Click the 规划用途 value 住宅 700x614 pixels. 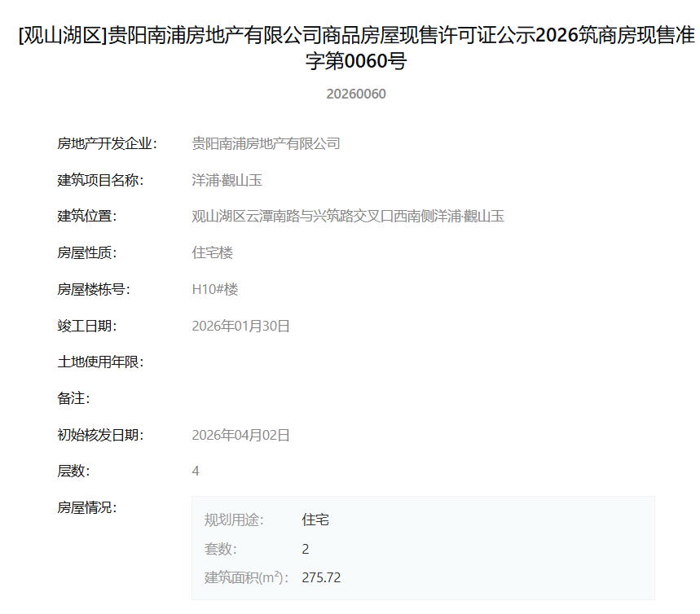point(315,520)
